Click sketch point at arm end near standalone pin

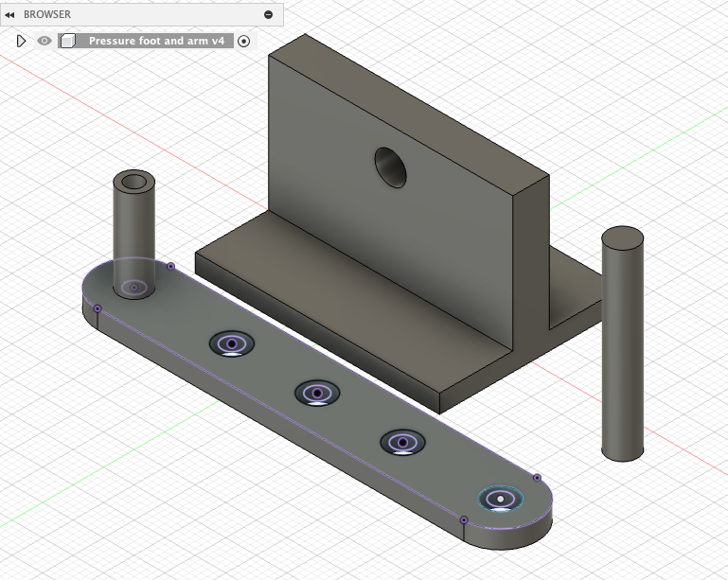point(537,478)
